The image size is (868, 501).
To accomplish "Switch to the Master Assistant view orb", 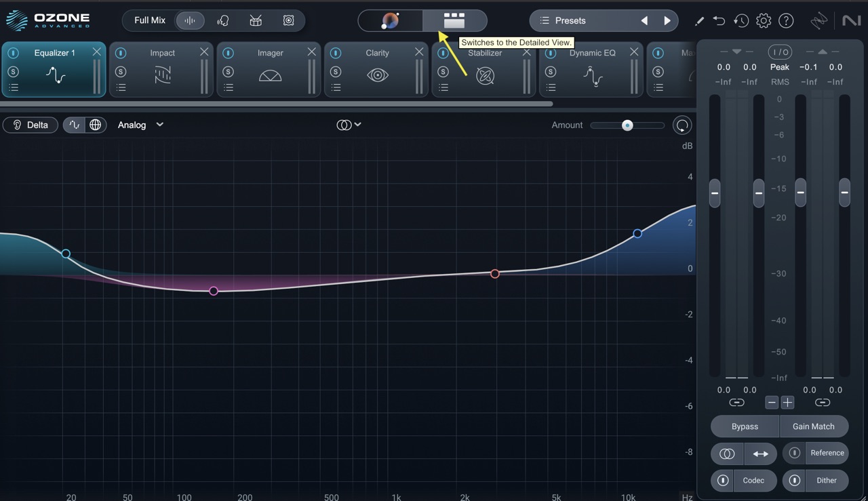I will click(391, 20).
